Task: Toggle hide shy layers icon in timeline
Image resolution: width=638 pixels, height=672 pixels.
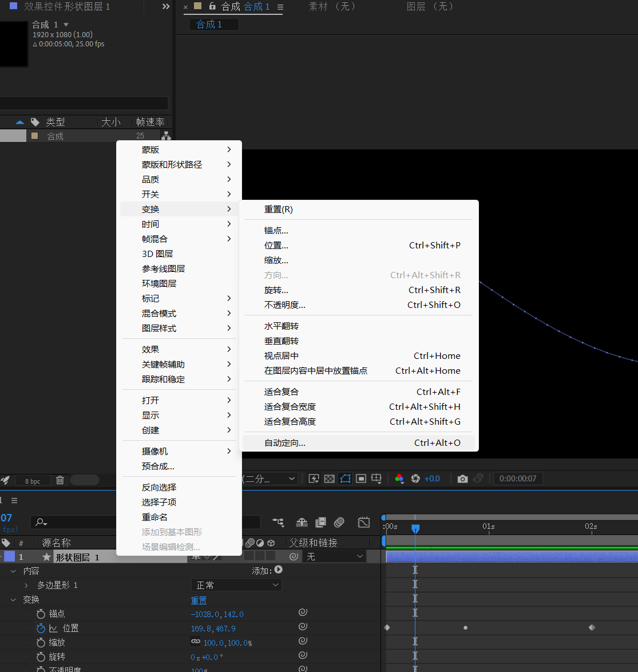Action: point(302,523)
